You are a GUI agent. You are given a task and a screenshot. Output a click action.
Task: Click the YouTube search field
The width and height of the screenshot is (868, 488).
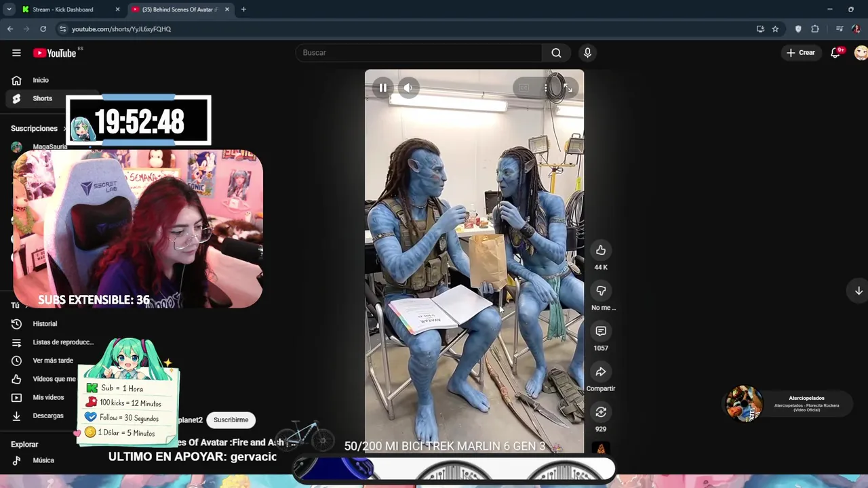coord(420,53)
